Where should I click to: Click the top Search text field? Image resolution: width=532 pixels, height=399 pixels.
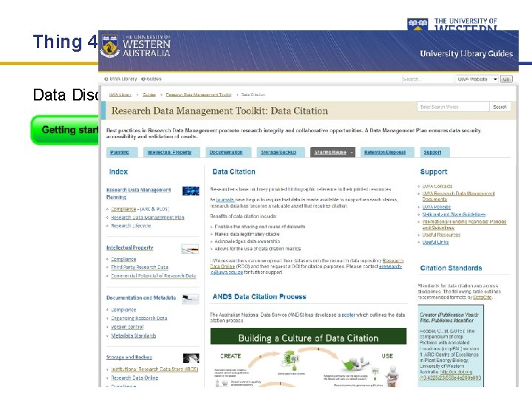tap(427, 79)
